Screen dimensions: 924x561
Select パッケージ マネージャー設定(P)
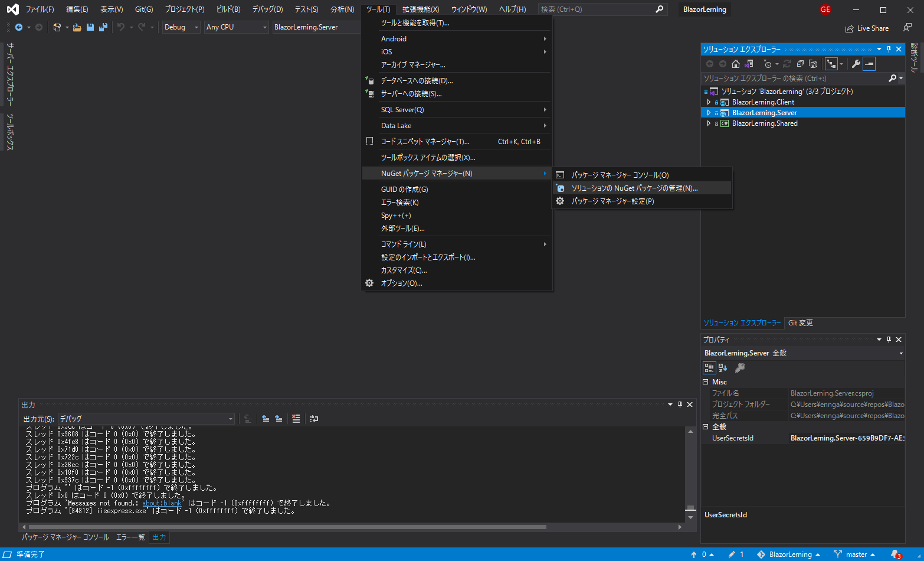642,201
